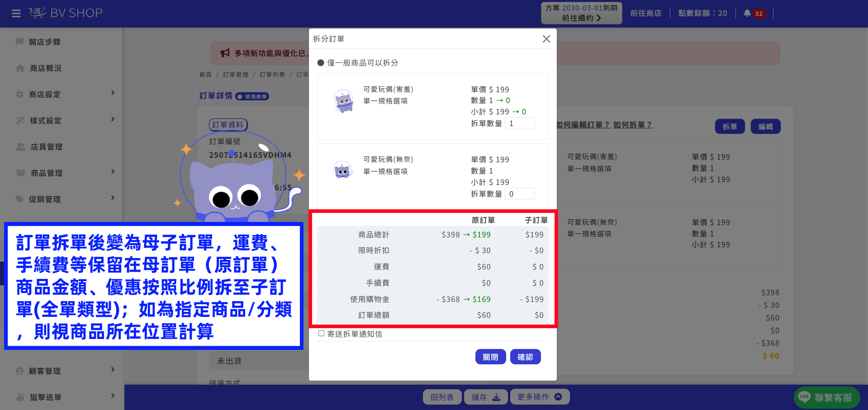868x410 pixels.
Task: Click the 顧客管理 person icon
Action: click(x=20, y=371)
